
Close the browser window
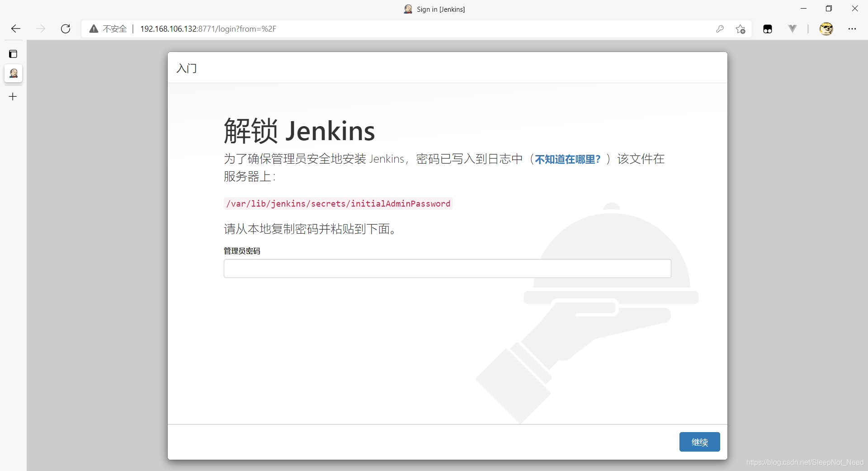[x=855, y=9]
